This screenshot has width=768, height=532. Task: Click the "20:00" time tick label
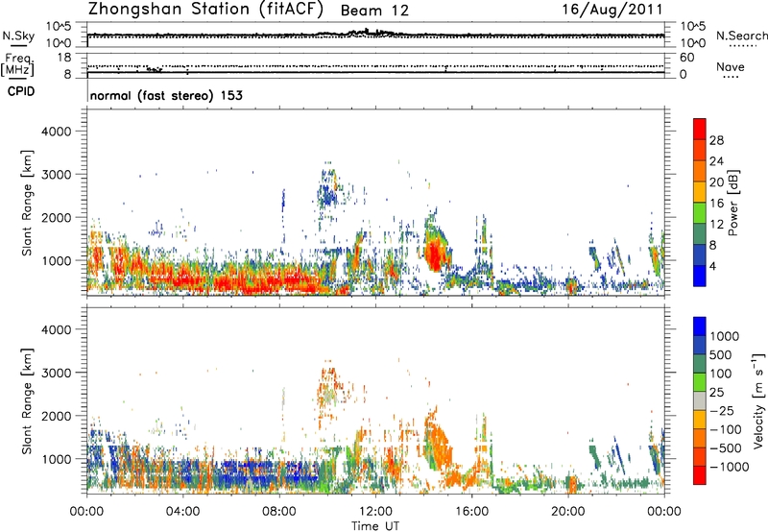click(x=567, y=512)
